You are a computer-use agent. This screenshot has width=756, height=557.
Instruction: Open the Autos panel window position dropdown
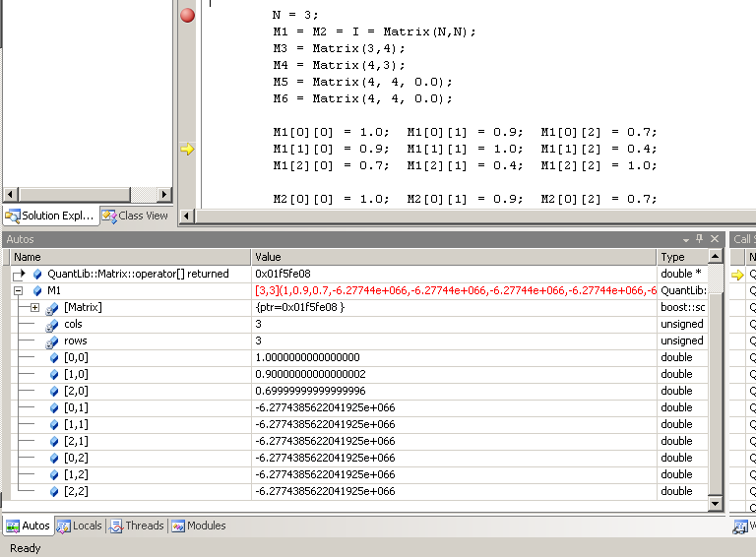(x=686, y=239)
